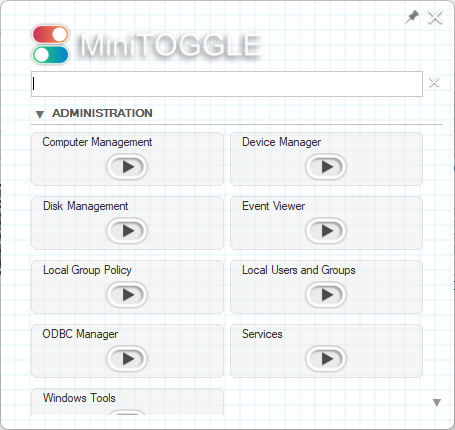Launch Device Manager with its play button
The height and width of the screenshot is (430, 455).
[x=326, y=167]
